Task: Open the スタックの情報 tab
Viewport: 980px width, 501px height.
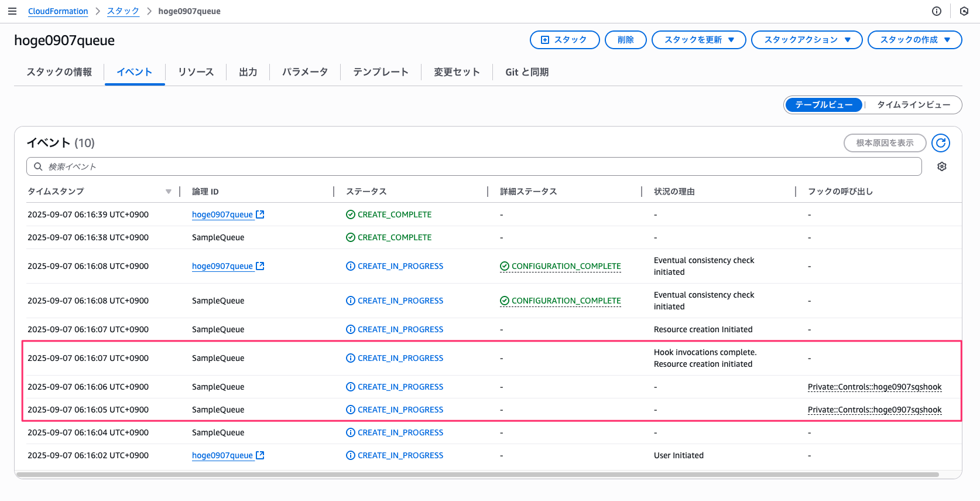Action: 59,72
